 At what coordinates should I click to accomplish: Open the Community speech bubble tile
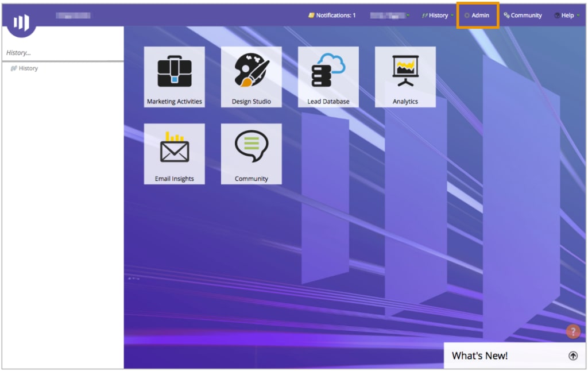tap(252, 154)
